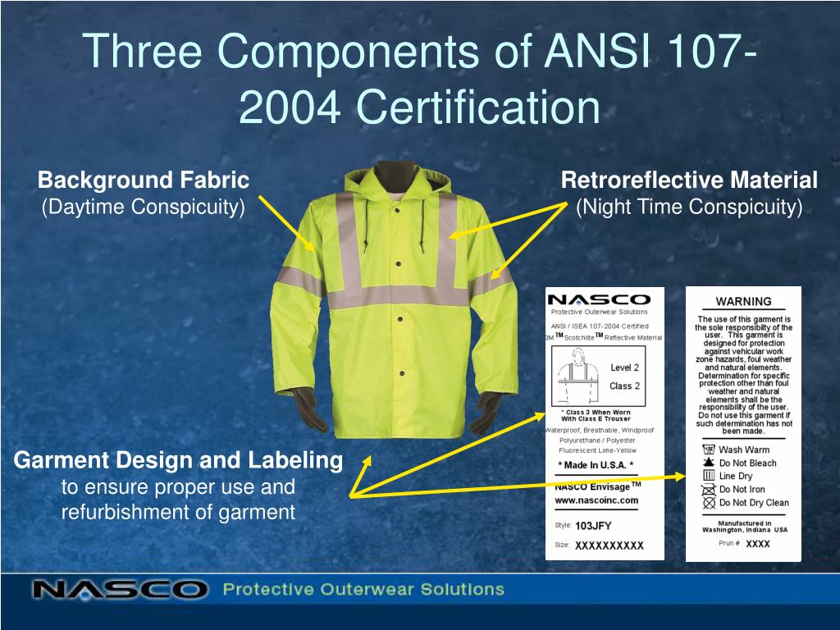Open the www.nascoinc.com link

(x=596, y=500)
